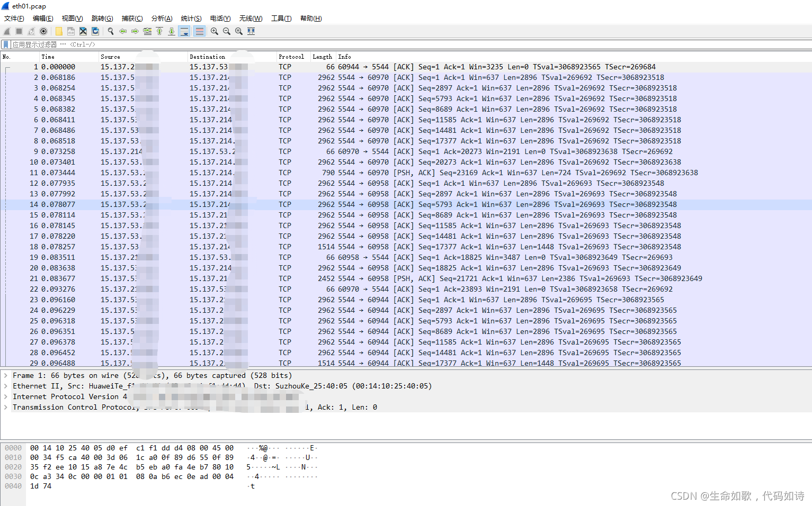Viewport: 812px width, 506px height.
Task: Click the close capture file icon
Action: click(83, 31)
